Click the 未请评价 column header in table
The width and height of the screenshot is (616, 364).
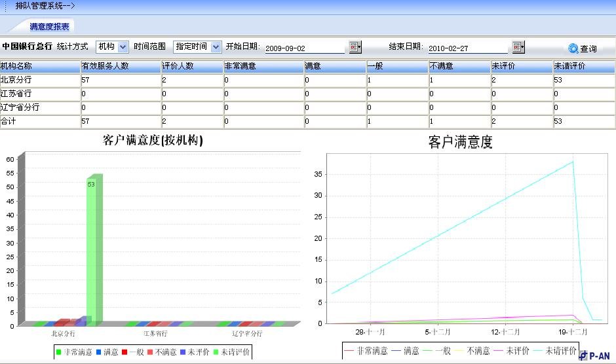coord(584,66)
